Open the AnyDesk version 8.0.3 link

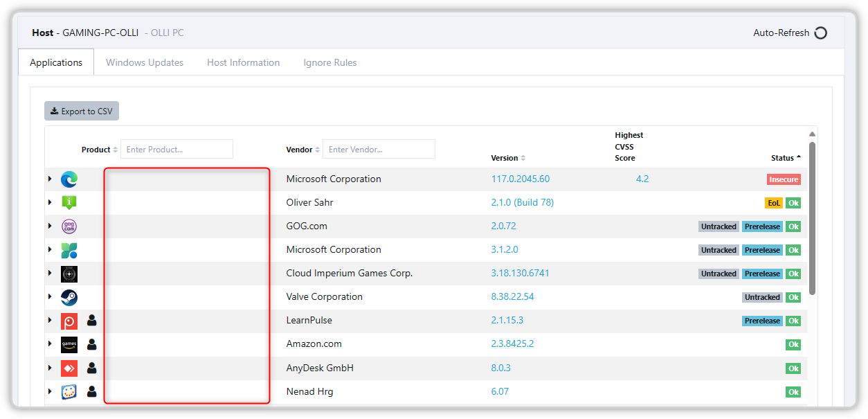(501, 368)
